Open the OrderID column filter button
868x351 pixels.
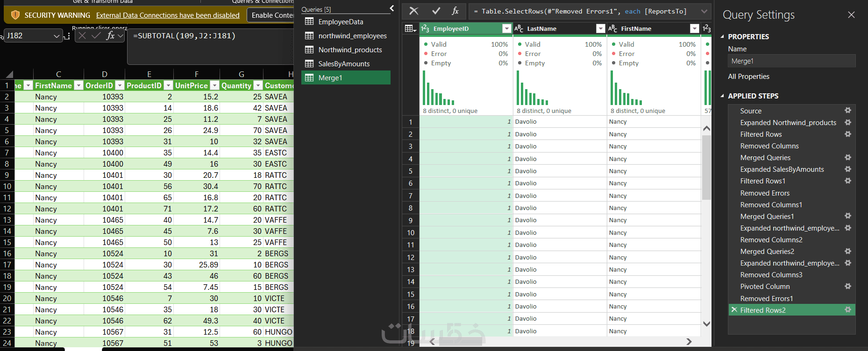(x=120, y=85)
